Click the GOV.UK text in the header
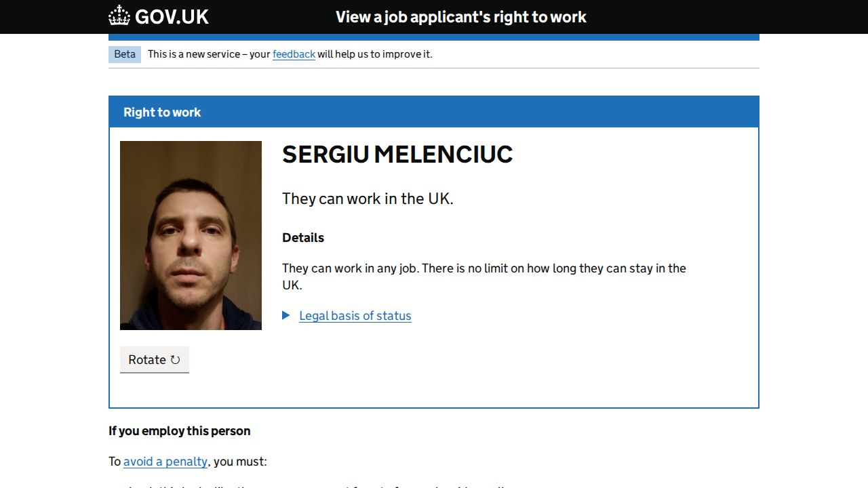This screenshot has height=488, width=868. 172,17
